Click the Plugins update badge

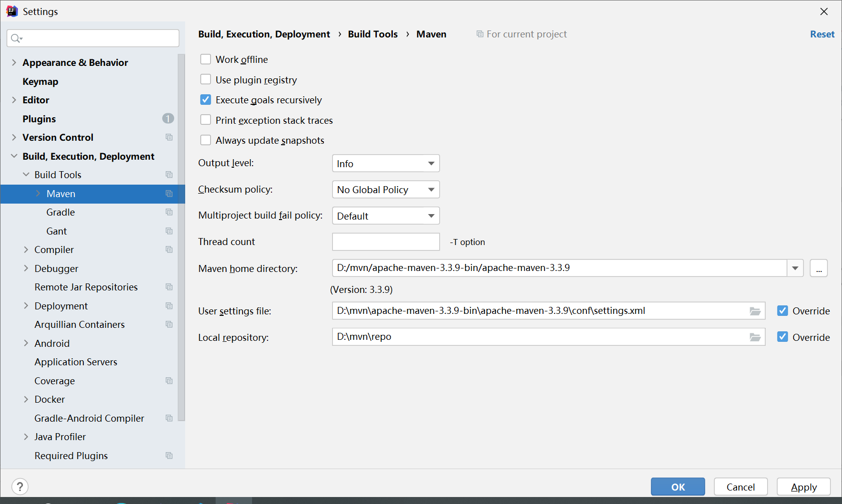click(x=168, y=119)
